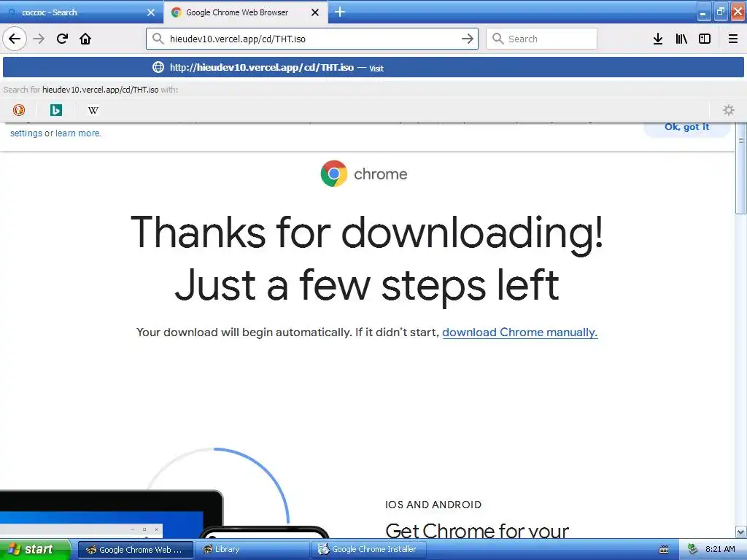Open the Library bookmarks icon
This screenshot has width=747, height=560.
click(681, 39)
